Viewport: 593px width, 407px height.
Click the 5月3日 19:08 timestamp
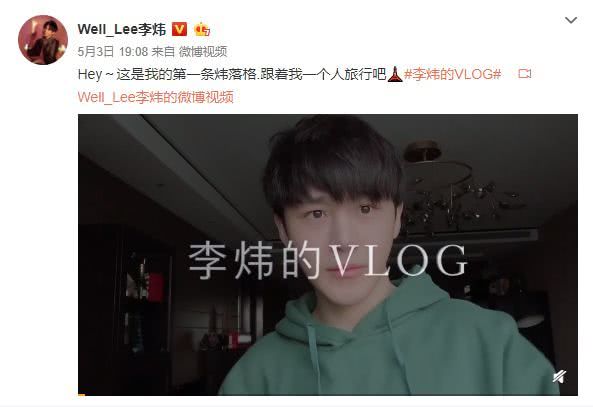(113, 51)
